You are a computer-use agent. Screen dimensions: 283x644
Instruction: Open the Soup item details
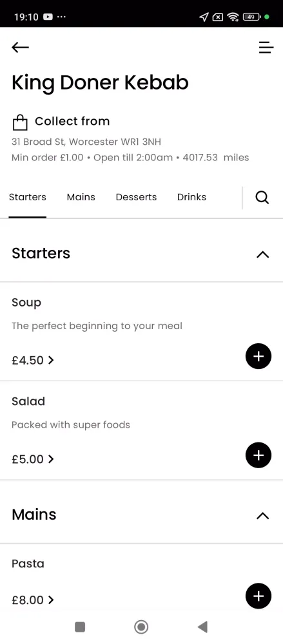(26, 303)
